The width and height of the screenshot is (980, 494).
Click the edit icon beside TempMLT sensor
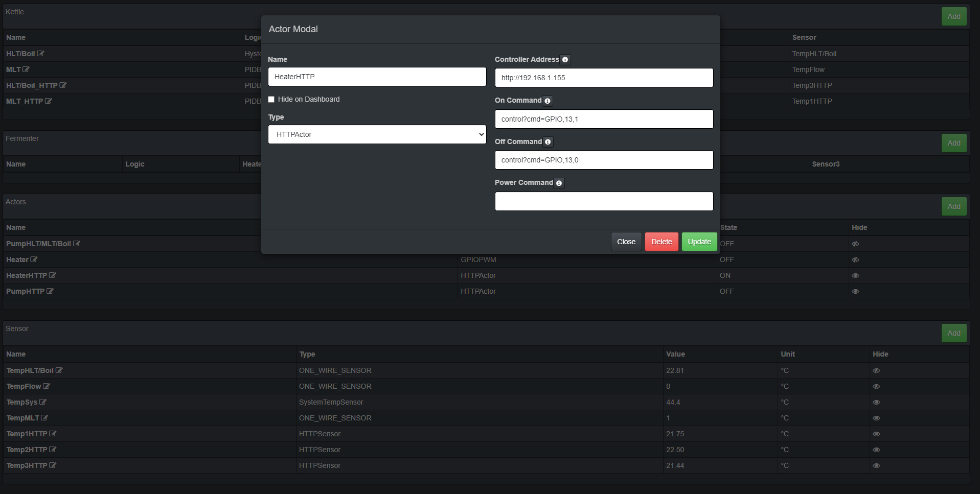44,418
